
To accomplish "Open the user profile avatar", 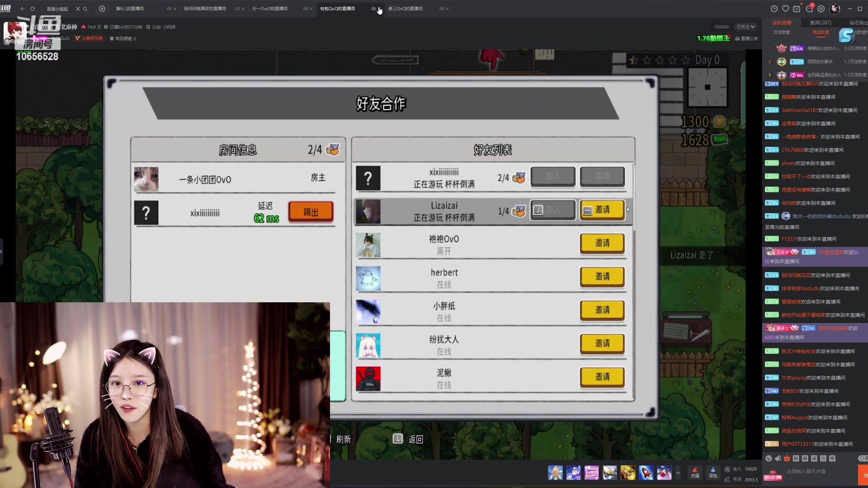I will point(835,9).
